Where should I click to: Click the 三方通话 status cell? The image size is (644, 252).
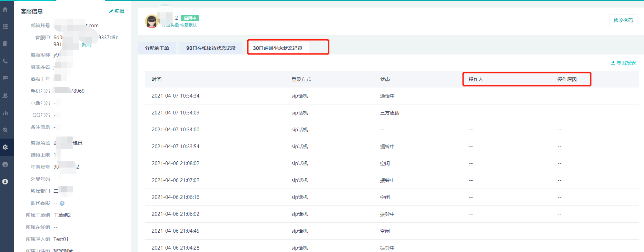390,113
